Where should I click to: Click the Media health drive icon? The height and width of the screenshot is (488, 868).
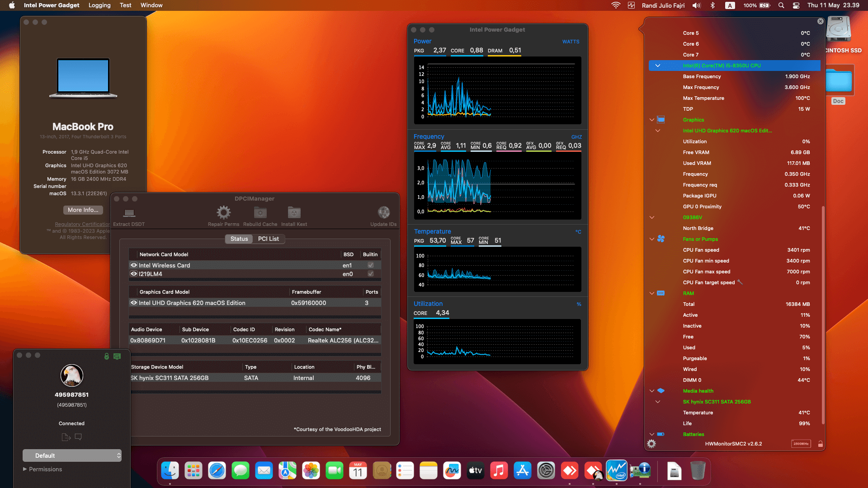coord(661,391)
